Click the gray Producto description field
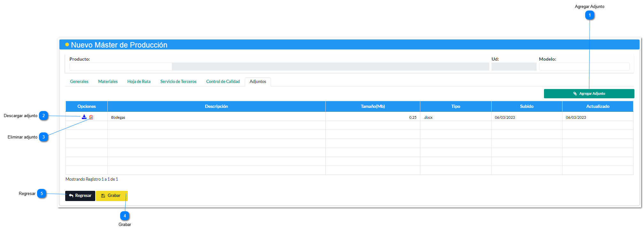Screen dimensions: 644x232 [330, 66]
